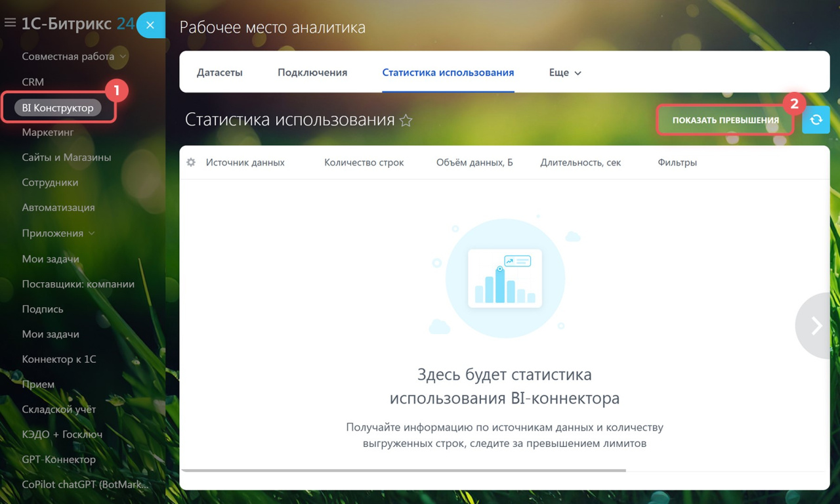The height and width of the screenshot is (504, 840).
Task: Open the Мои задачи item below Подпись
Action: point(51,334)
